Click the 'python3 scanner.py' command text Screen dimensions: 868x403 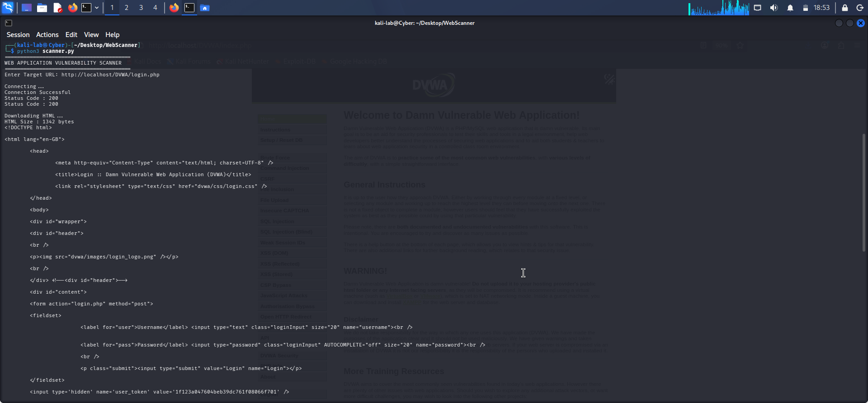pyautogui.click(x=45, y=51)
